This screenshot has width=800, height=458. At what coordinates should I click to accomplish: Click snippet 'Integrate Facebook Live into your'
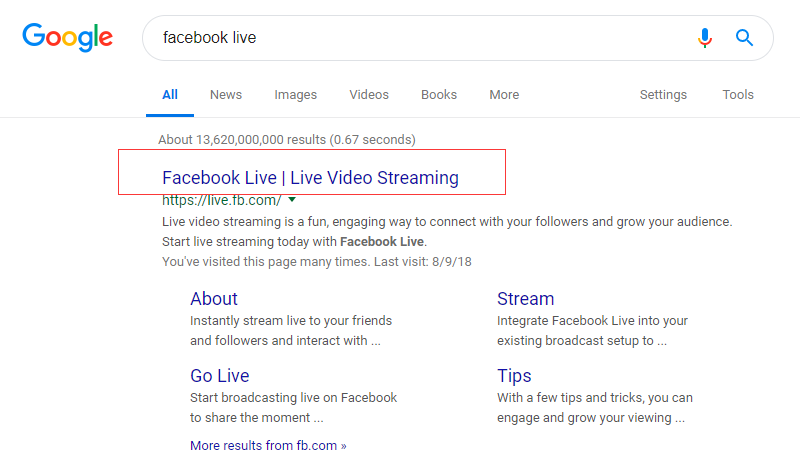pyautogui.click(x=592, y=321)
